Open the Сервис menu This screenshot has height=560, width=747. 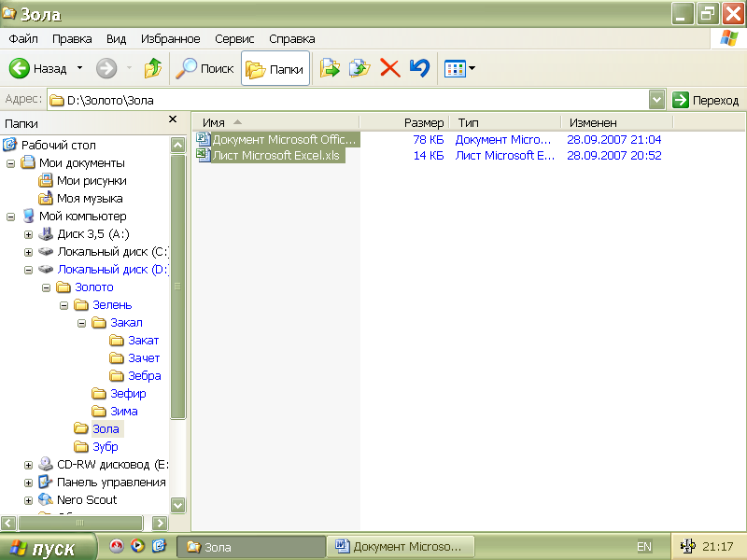point(234,39)
